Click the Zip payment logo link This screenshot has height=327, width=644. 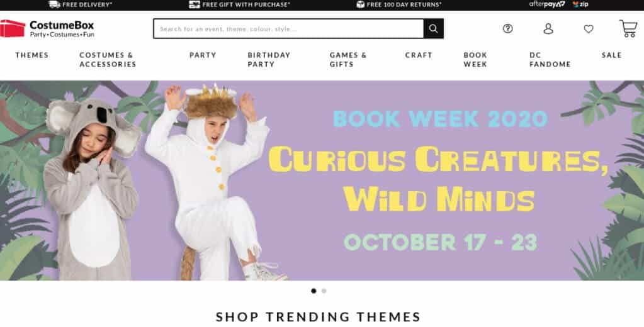click(581, 4)
